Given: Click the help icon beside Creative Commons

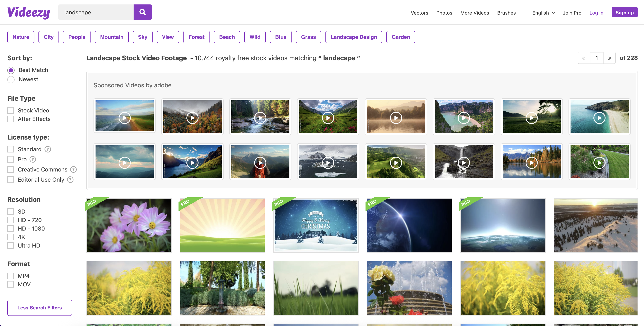Looking at the screenshot, I should point(73,169).
